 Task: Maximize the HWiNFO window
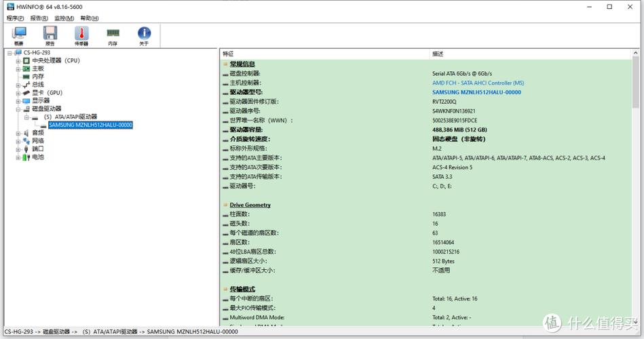click(609, 7)
